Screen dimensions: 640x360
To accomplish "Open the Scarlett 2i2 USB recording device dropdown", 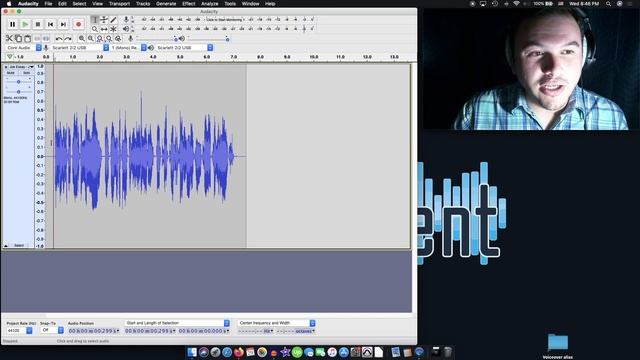I will 80,48.
